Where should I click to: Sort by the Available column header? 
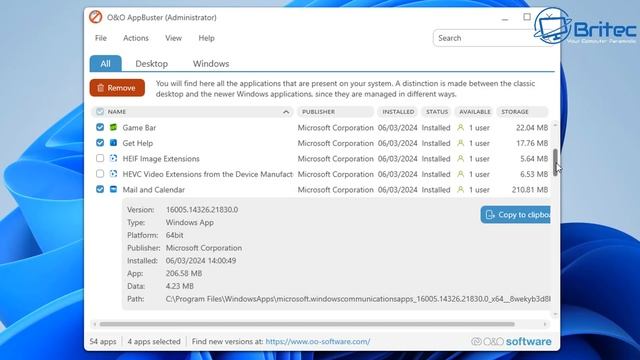[475, 112]
